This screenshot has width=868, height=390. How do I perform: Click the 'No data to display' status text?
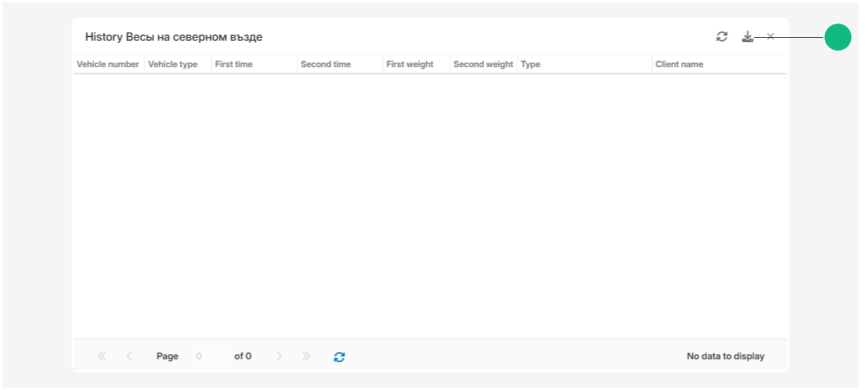[725, 356]
